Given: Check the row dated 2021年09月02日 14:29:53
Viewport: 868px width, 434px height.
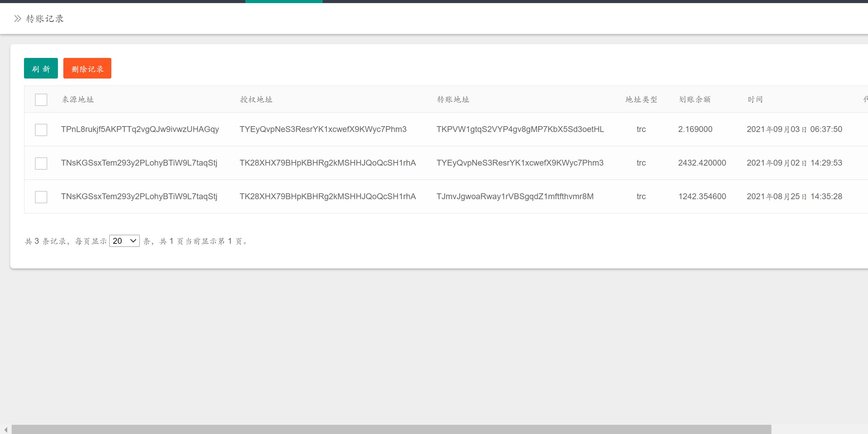Looking at the screenshot, I should click(41, 164).
